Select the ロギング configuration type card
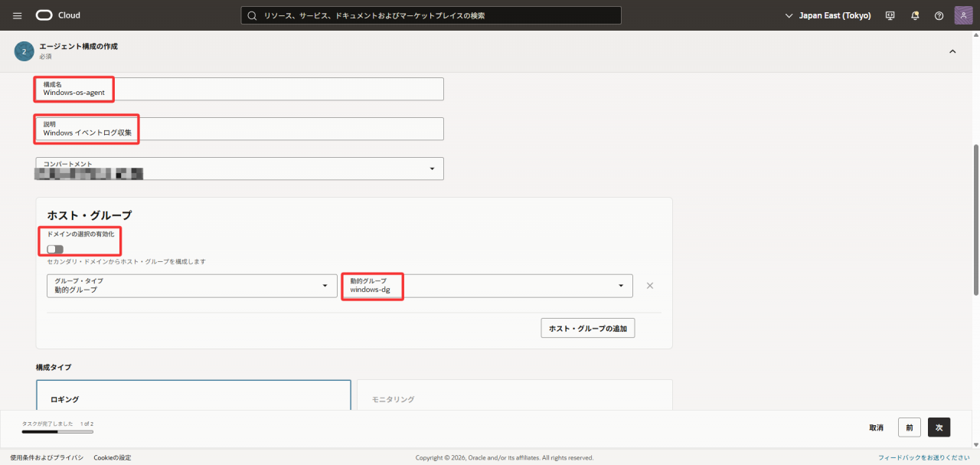Image resolution: width=980 pixels, height=465 pixels. pyautogui.click(x=194, y=395)
